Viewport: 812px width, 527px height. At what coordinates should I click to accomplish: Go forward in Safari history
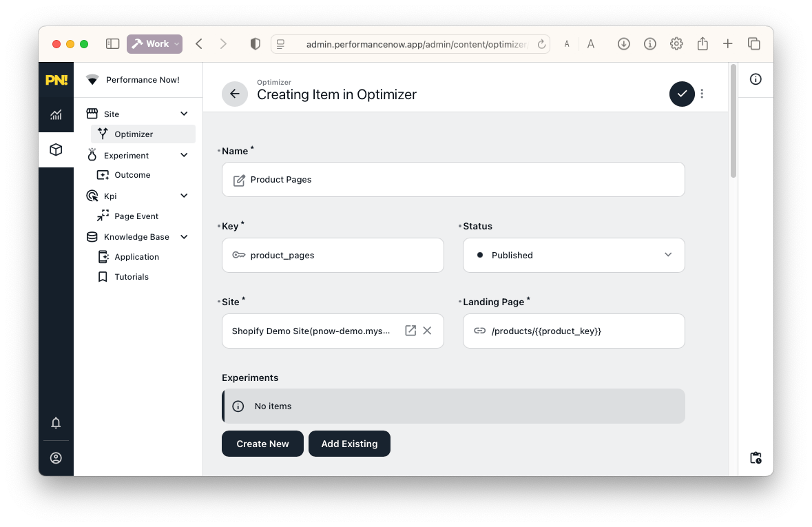pos(223,44)
